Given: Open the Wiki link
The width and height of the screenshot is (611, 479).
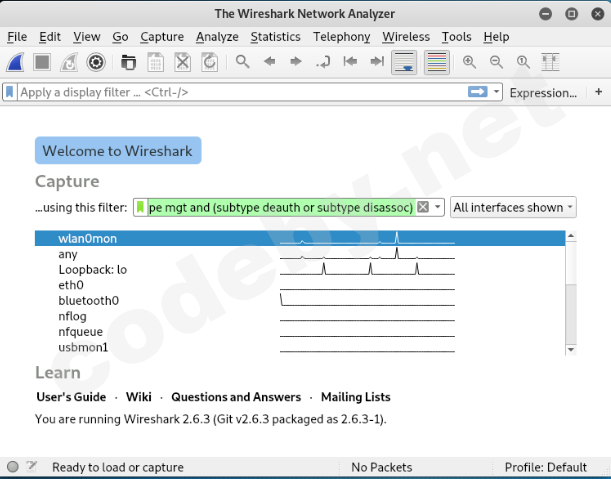Looking at the screenshot, I should click(x=139, y=397).
